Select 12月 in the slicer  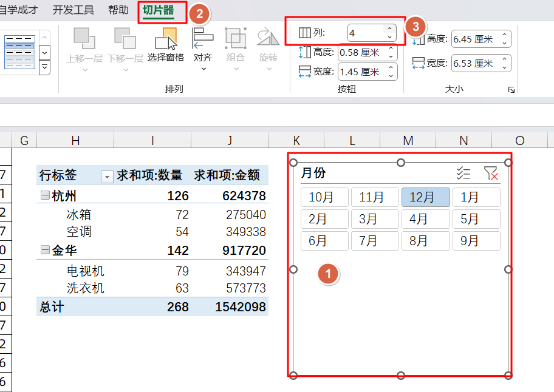[x=426, y=197]
